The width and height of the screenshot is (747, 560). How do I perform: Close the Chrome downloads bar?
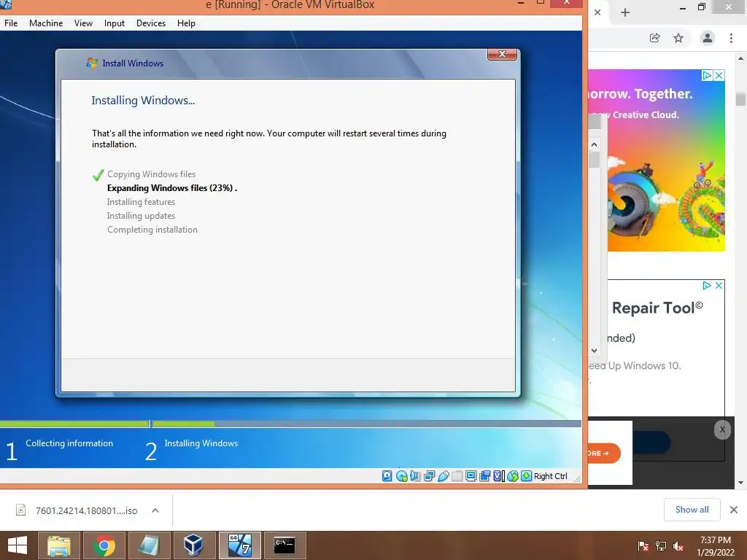(734, 510)
